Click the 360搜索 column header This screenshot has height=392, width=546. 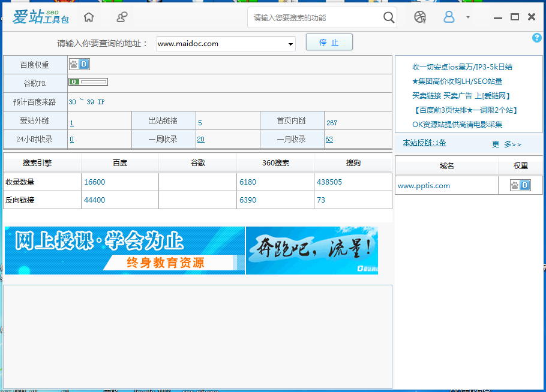point(275,163)
